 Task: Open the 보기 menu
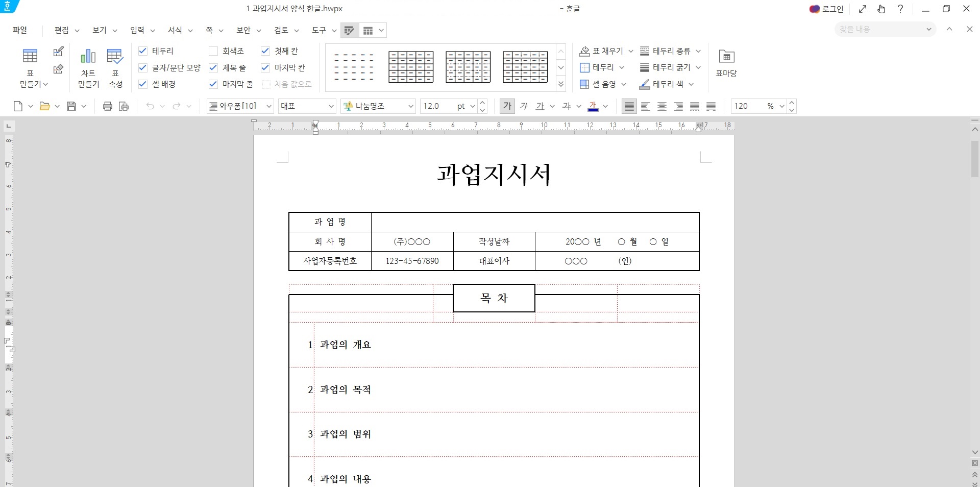(x=100, y=30)
